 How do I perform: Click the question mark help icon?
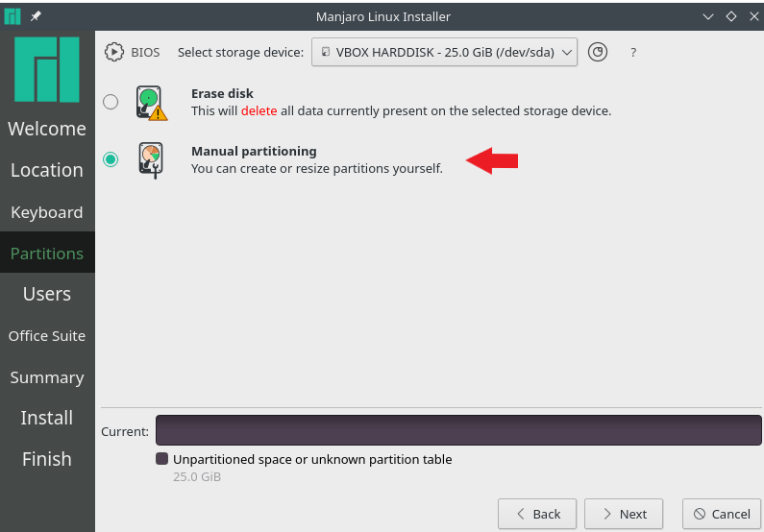pos(633,53)
